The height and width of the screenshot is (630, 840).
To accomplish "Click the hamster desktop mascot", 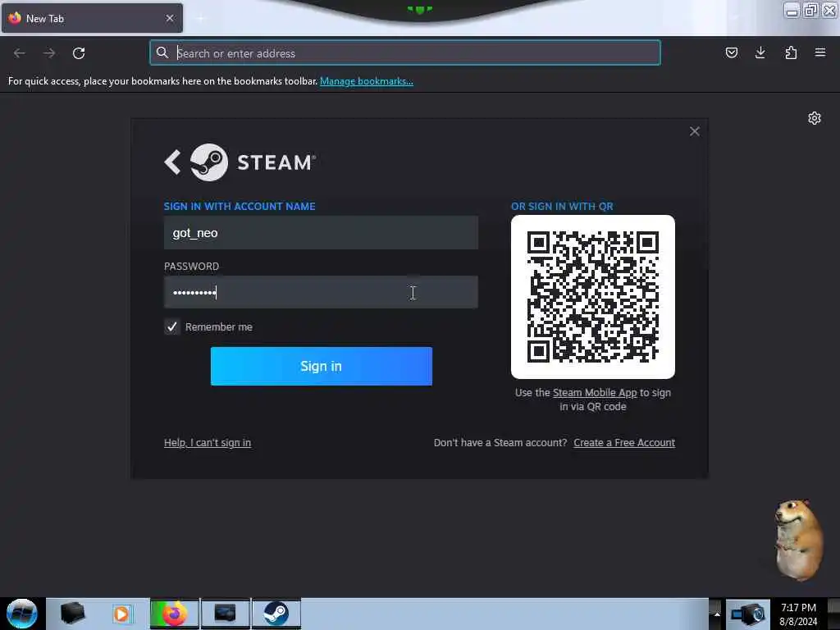I will point(798,539).
